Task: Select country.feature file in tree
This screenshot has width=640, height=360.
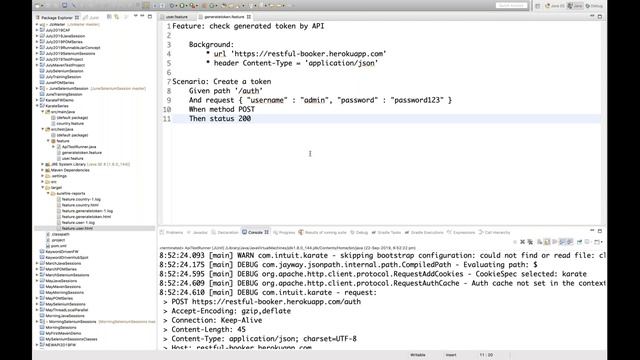Action: 70,123
